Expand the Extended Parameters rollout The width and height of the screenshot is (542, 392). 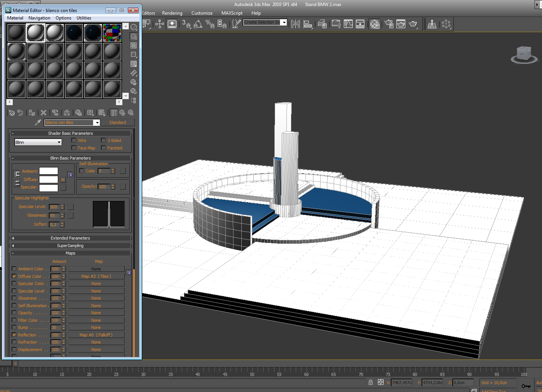tap(70, 238)
